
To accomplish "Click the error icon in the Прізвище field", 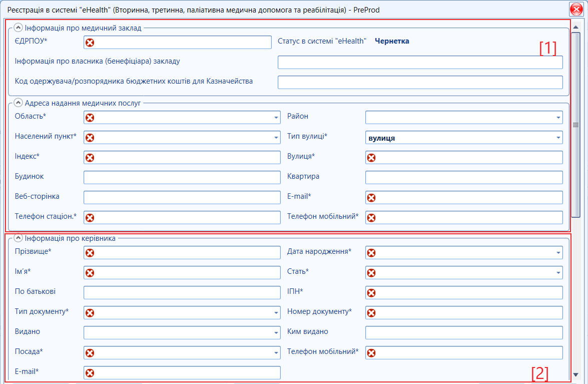I will click(90, 253).
